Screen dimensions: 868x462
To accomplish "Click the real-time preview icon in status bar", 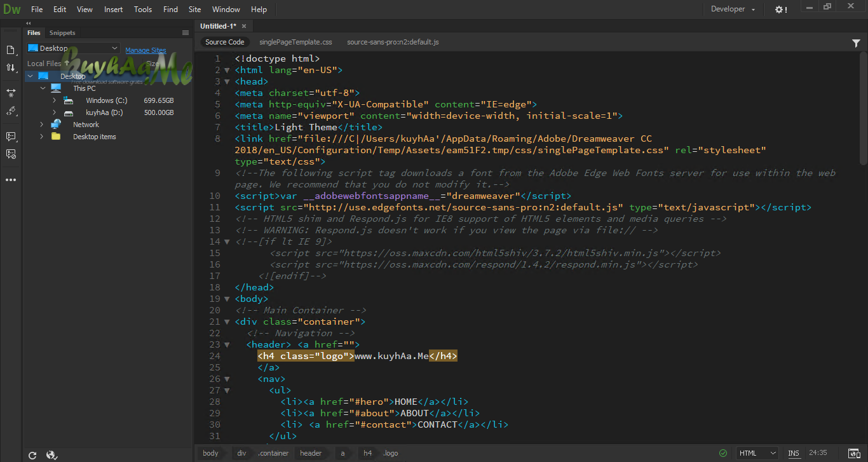I will tap(854, 453).
